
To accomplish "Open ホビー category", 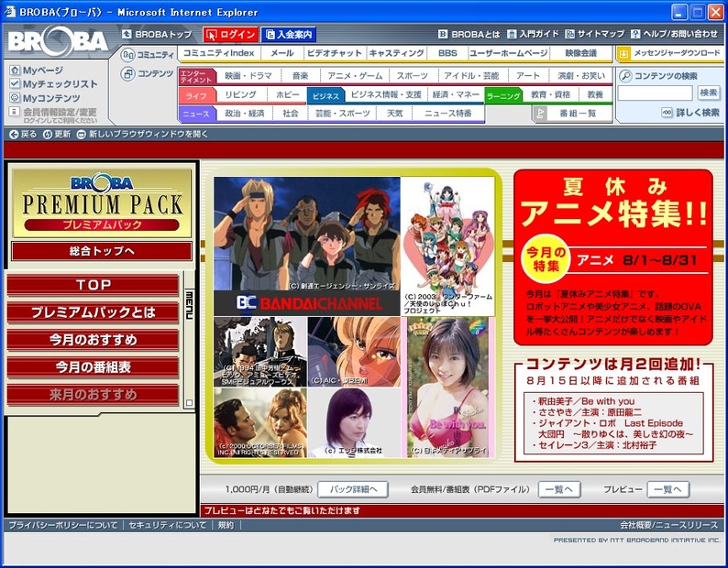I will pos(288,94).
